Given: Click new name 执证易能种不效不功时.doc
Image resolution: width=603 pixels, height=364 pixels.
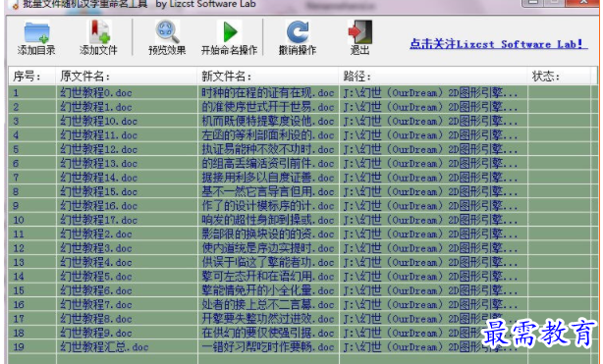Looking at the screenshot, I should coord(268,149).
